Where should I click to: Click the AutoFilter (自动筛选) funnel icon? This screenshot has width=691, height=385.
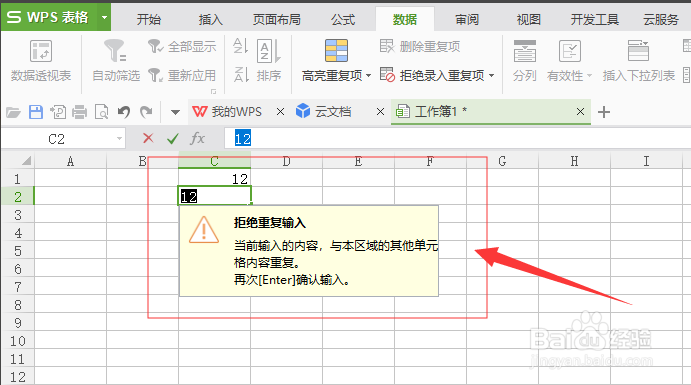(x=115, y=50)
